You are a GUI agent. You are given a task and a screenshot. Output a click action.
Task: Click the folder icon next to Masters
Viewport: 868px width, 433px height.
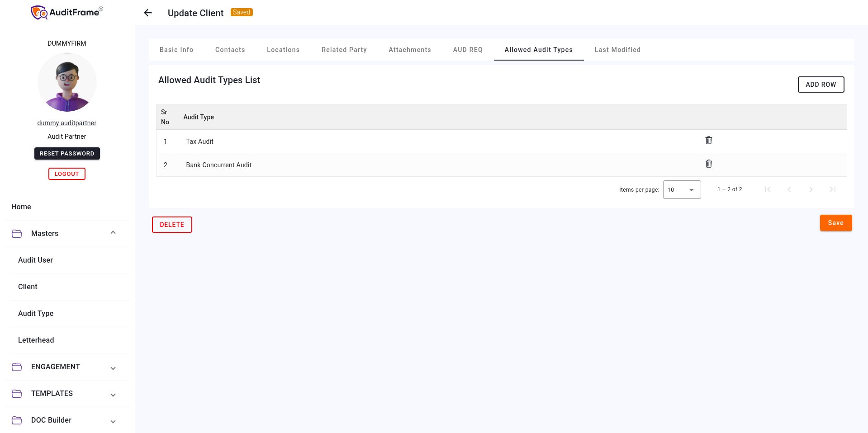17,233
